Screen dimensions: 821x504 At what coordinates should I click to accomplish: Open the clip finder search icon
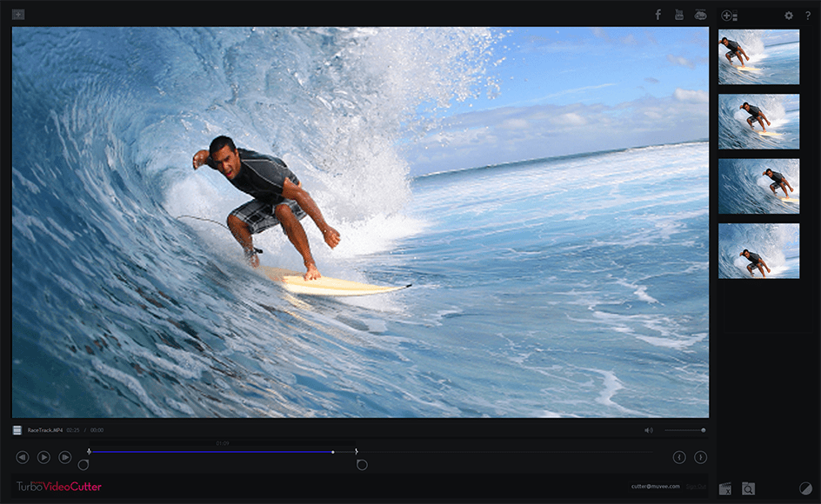tap(748, 488)
